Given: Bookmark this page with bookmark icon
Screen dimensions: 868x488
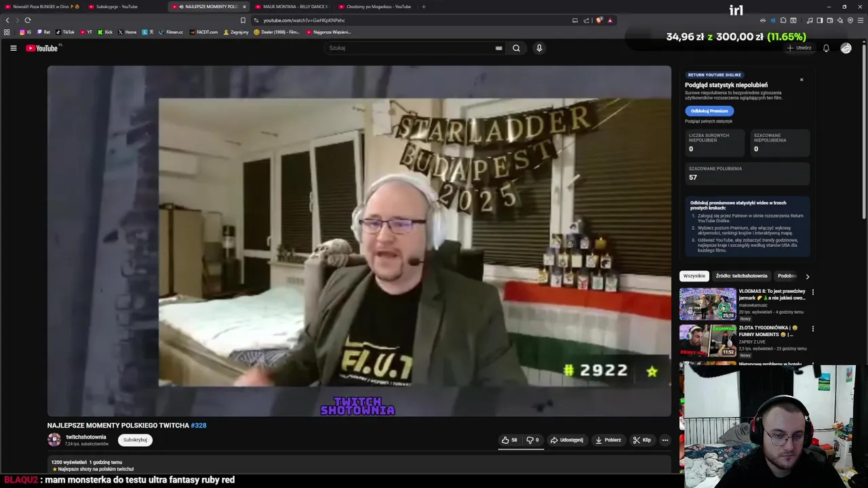Looking at the screenshot, I should click(x=243, y=20).
